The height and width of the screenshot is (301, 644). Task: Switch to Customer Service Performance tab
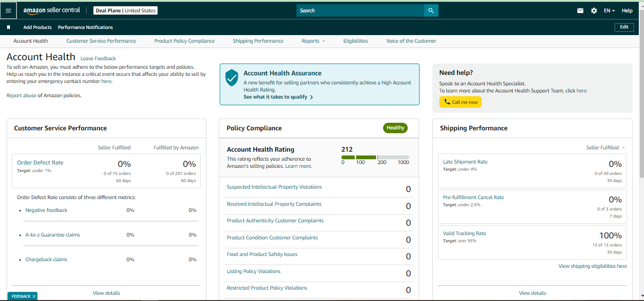pyautogui.click(x=101, y=41)
